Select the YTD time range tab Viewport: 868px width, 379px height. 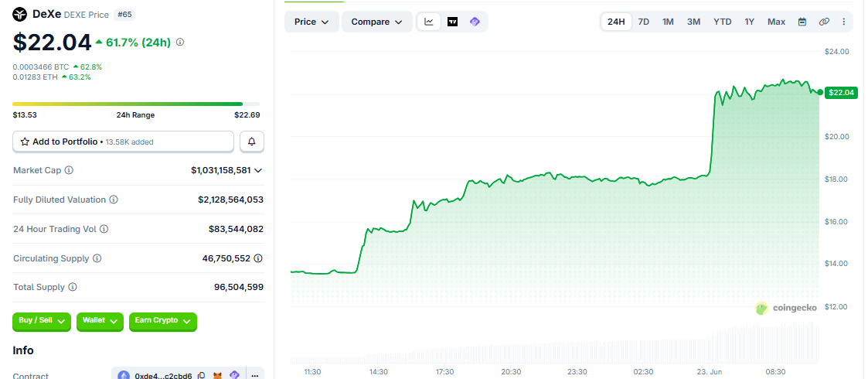[723, 22]
